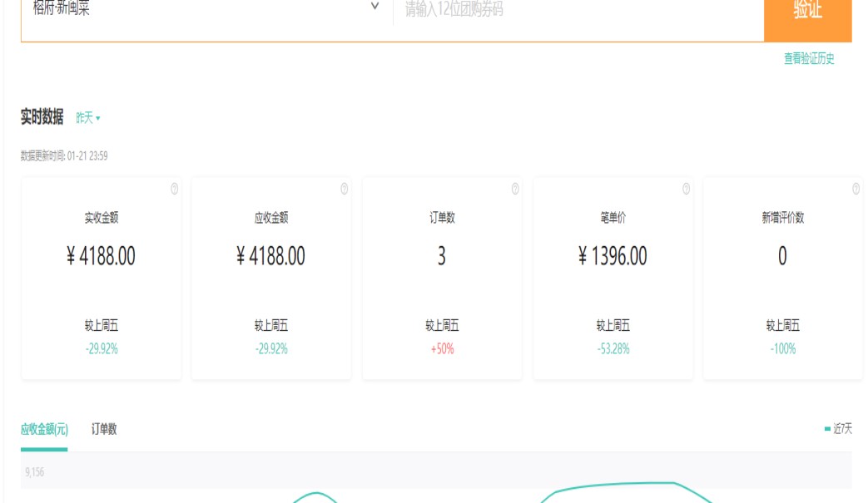
Task: Click the order count value 3
Action: [x=442, y=256]
